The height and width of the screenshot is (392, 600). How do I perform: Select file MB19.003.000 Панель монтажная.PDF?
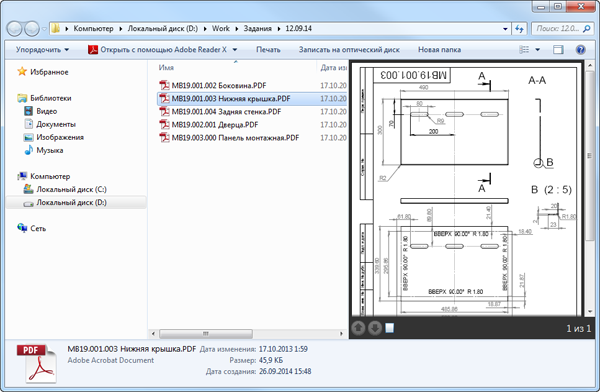click(x=235, y=137)
